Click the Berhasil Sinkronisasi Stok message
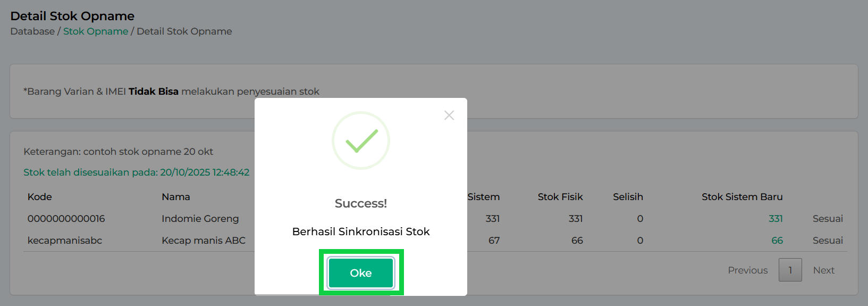The image size is (868, 306). pos(361,231)
